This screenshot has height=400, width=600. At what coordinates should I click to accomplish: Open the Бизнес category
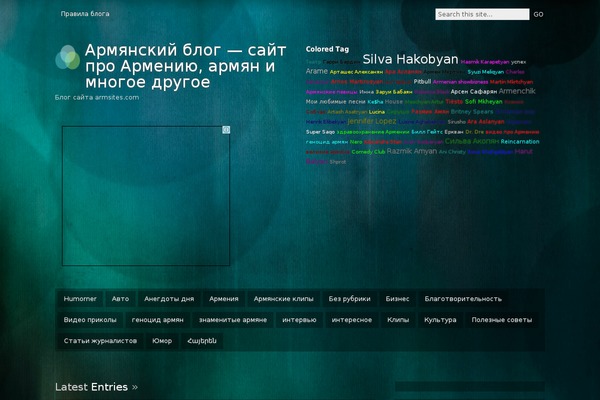397,299
